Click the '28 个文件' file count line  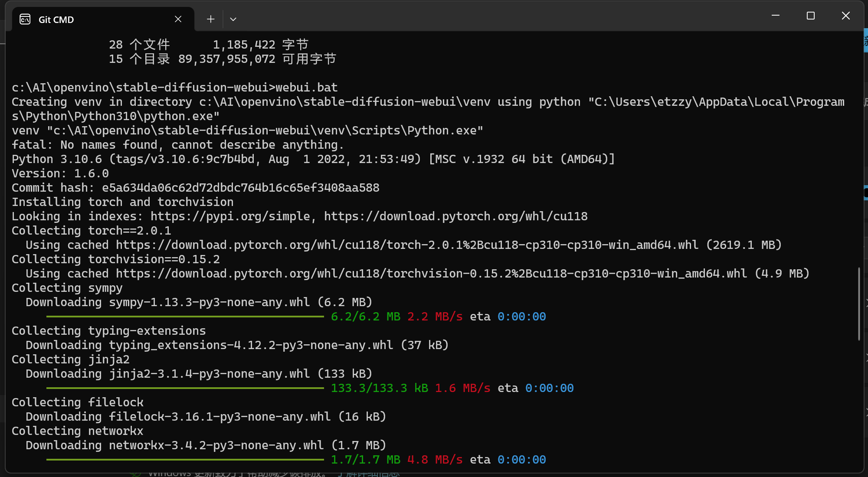[209, 45]
